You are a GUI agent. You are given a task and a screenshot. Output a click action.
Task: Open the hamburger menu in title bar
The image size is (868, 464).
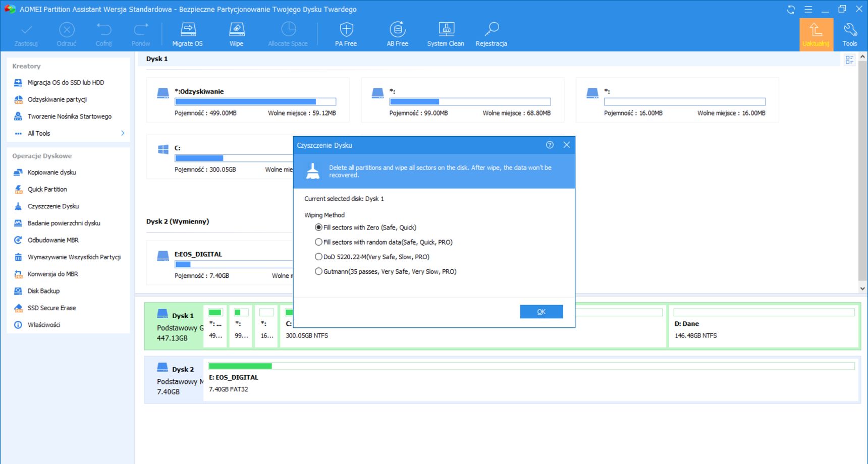(x=808, y=10)
